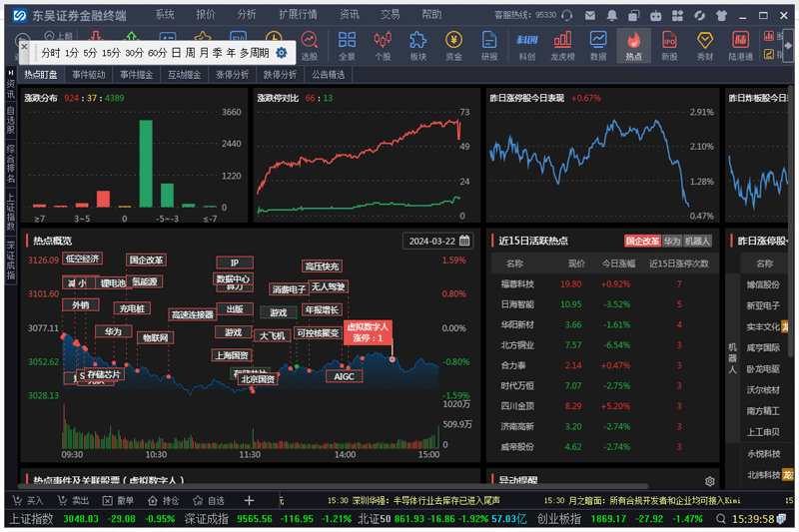
Task: Select the 国企改革 active hotspot toggle
Action: pos(642,241)
